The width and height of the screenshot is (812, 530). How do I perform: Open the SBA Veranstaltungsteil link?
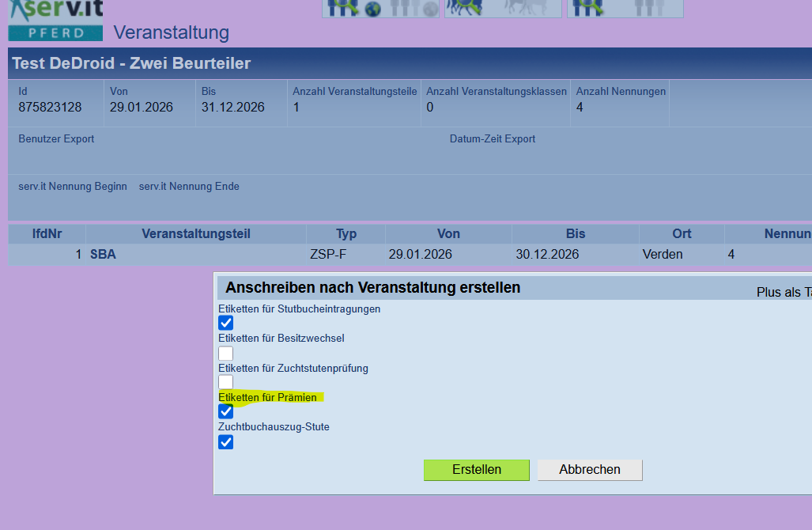coord(104,255)
